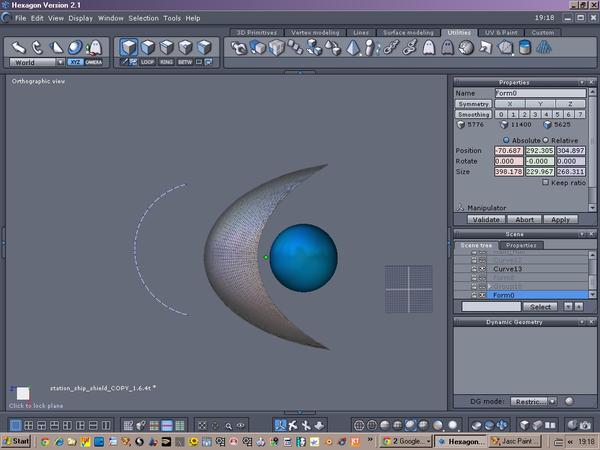Open the taskbar overflow chevron for quick launch
Viewport: 600px width, 450px height.
point(370,439)
